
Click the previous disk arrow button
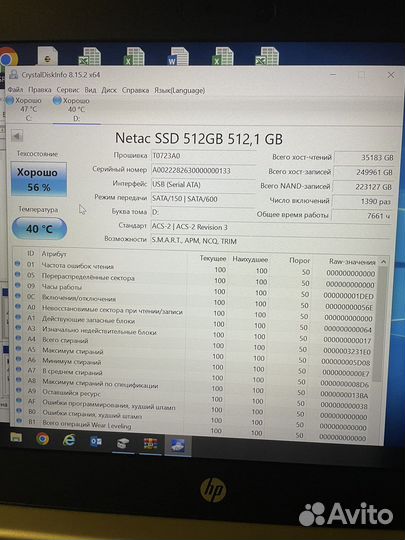pos(17,136)
